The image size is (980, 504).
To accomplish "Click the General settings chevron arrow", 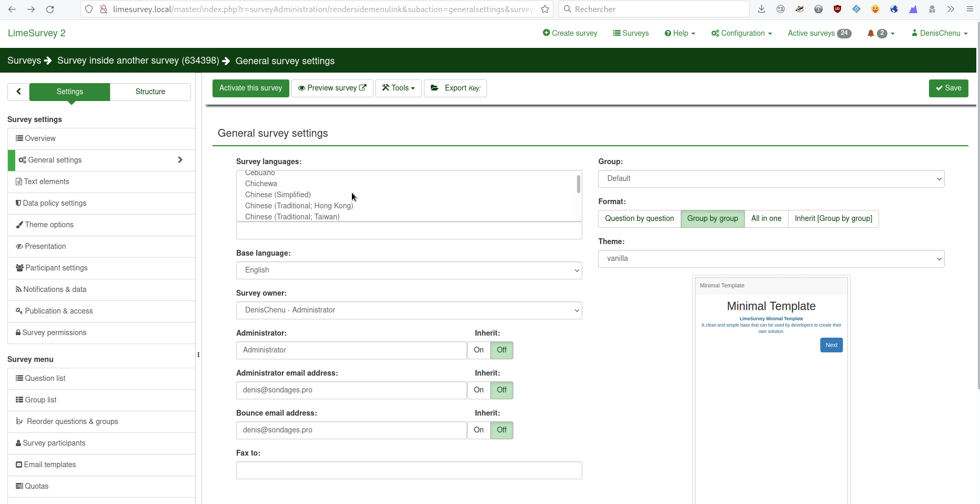I will [x=180, y=160].
